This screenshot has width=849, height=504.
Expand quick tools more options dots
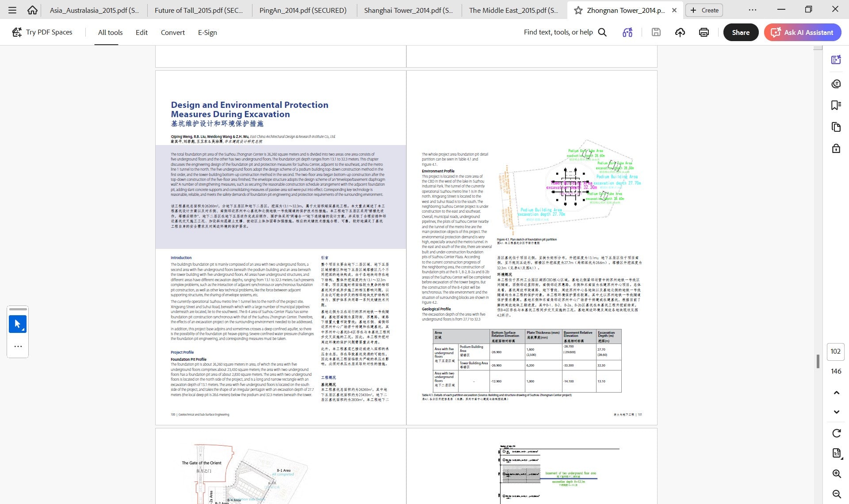pyautogui.click(x=18, y=346)
